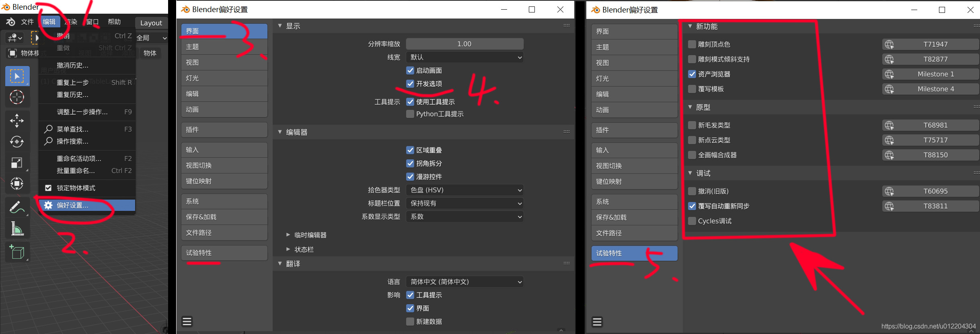The width and height of the screenshot is (980, 334).
Task: Open T83811 link button
Action: (x=931, y=206)
